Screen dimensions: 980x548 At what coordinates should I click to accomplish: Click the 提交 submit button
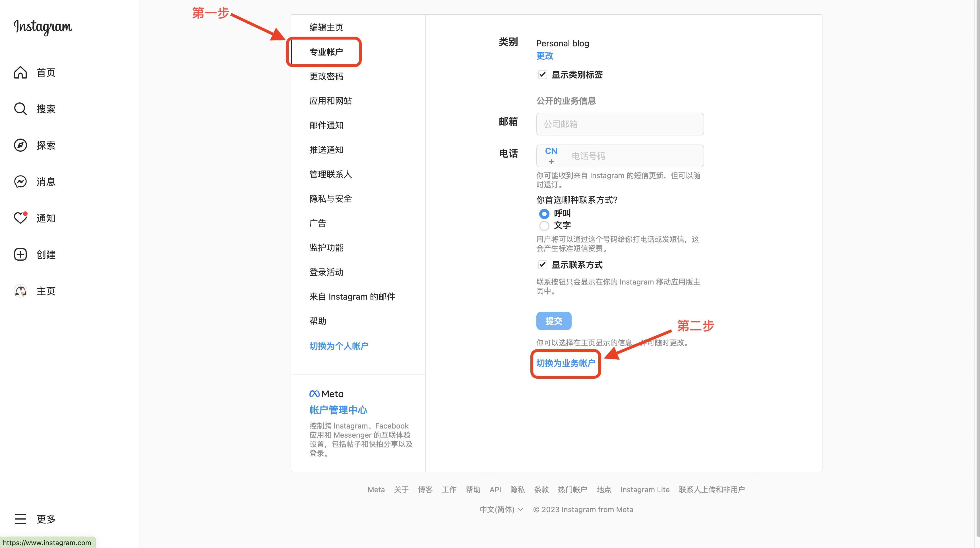553,321
